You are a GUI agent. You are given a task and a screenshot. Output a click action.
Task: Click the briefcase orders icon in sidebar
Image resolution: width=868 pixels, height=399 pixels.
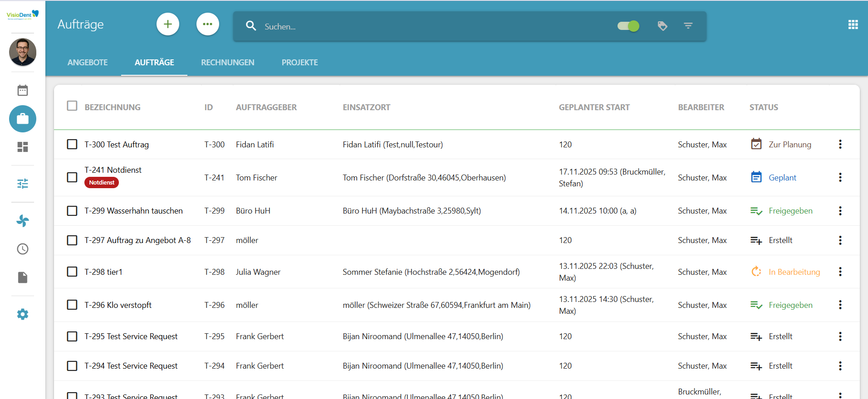23,119
